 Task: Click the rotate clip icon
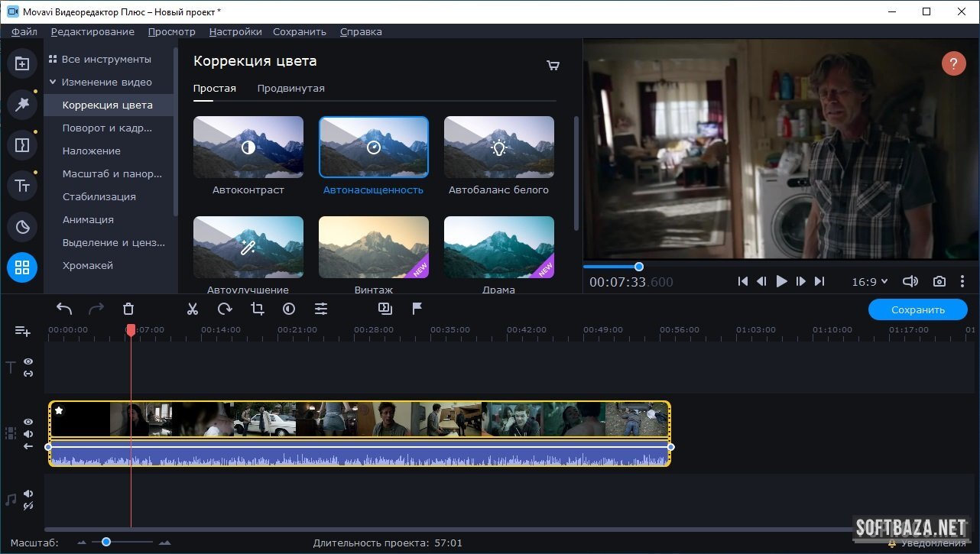(x=225, y=309)
